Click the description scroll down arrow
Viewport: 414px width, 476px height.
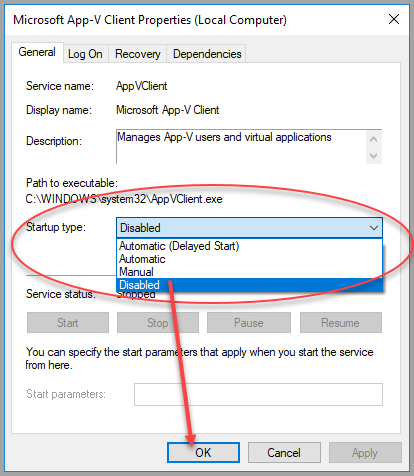point(374,156)
